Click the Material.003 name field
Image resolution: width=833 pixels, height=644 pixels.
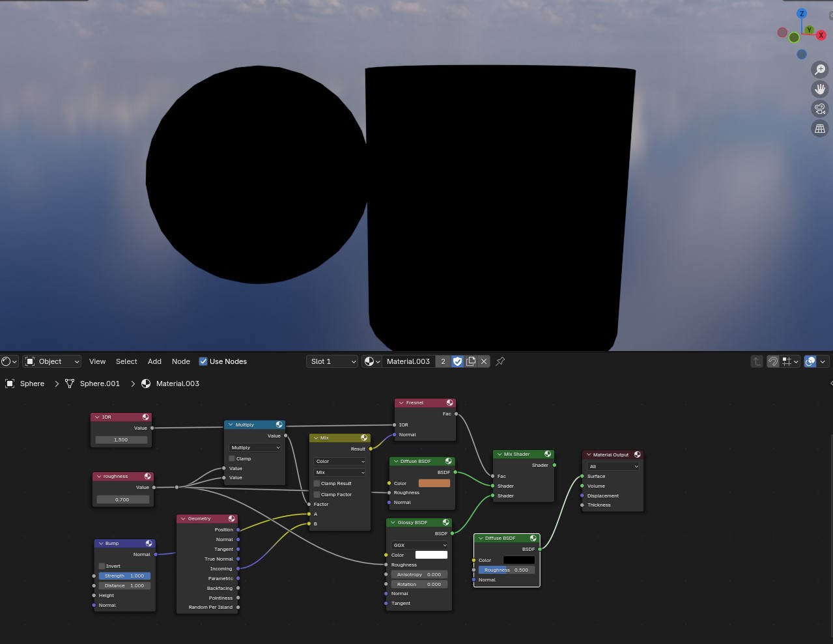pyautogui.click(x=408, y=361)
